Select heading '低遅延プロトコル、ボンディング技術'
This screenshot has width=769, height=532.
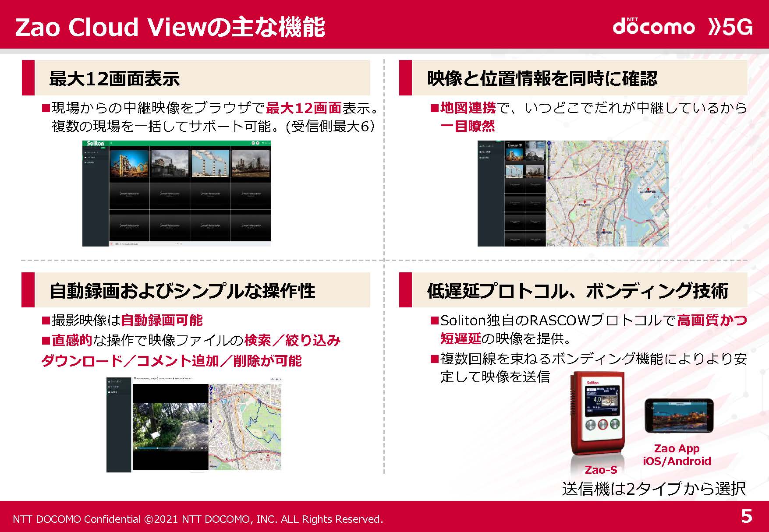tap(578, 291)
